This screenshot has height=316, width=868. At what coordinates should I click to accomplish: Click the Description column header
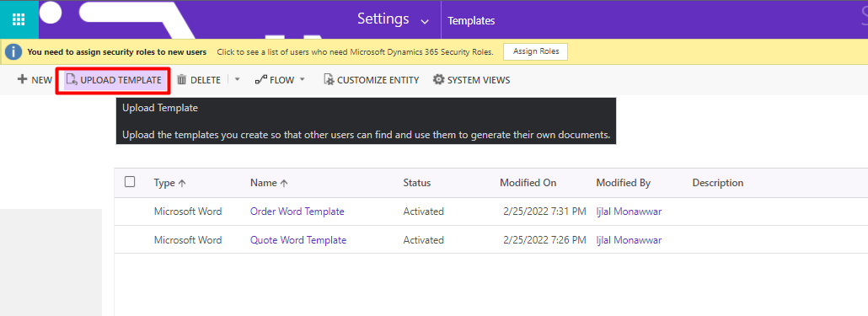pos(718,183)
